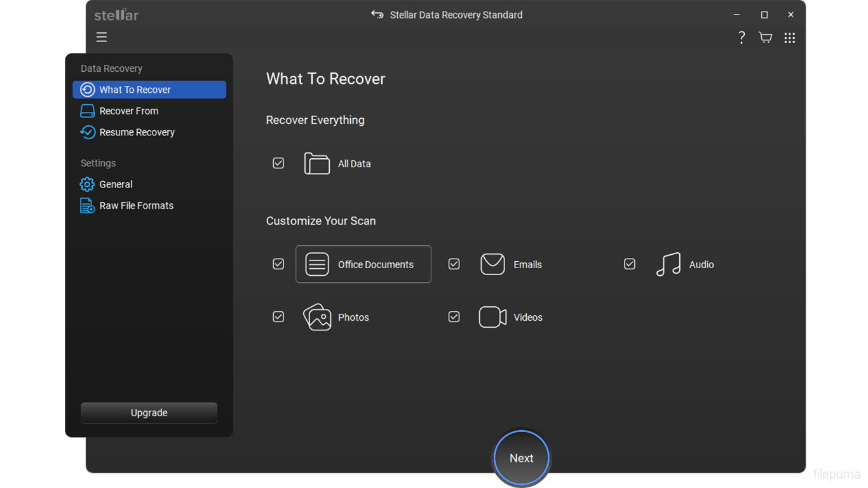
Task: Toggle the Emails checkbox
Action: 454,264
